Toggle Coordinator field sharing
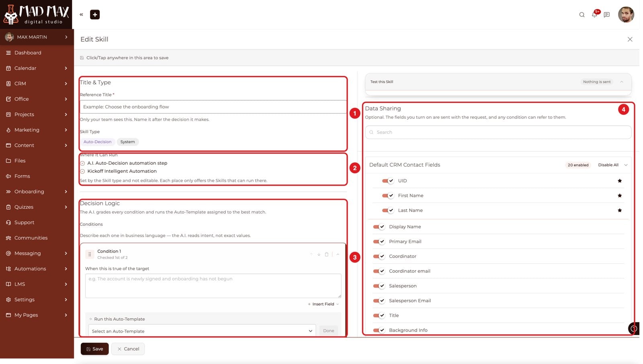 pyautogui.click(x=379, y=256)
